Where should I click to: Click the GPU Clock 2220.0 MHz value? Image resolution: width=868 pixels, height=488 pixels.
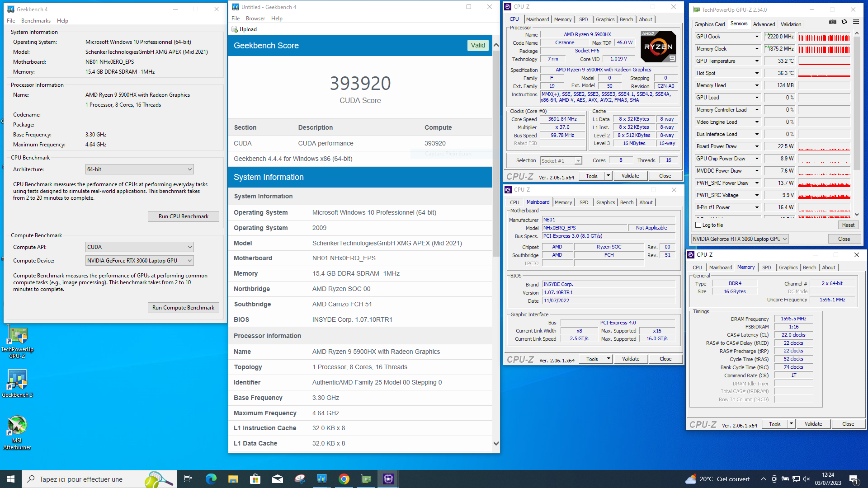coord(780,37)
